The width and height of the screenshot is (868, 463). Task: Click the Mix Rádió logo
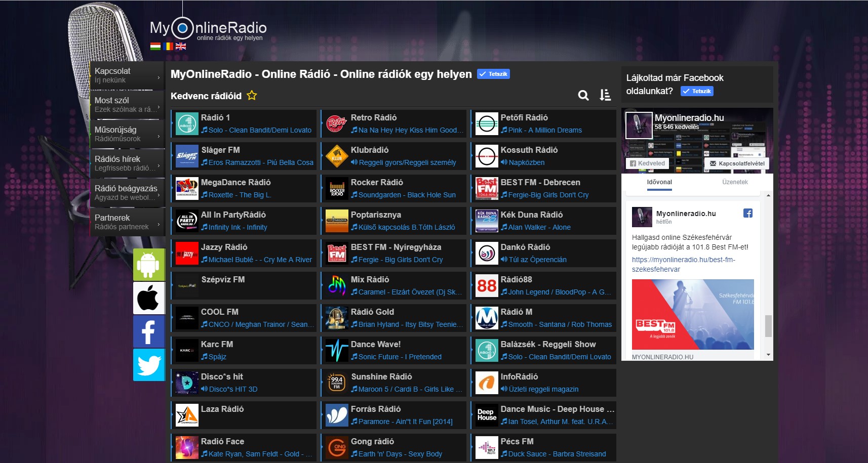pos(337,286)
